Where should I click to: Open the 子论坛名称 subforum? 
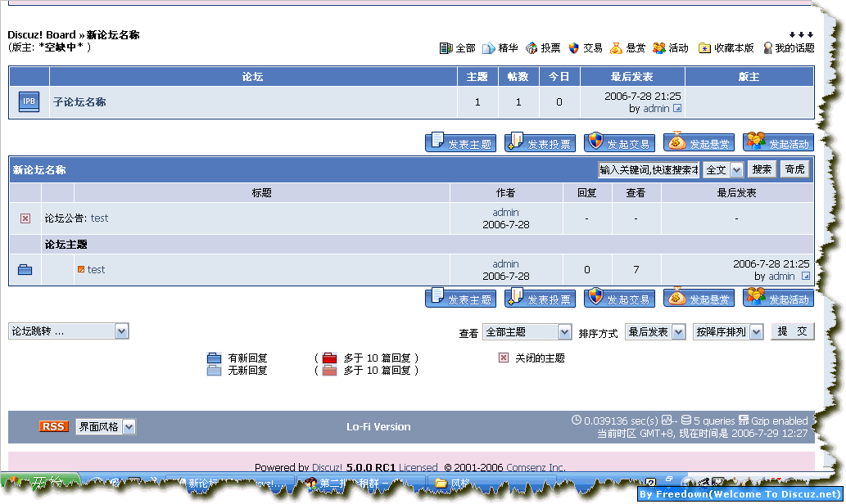[79, 102]
